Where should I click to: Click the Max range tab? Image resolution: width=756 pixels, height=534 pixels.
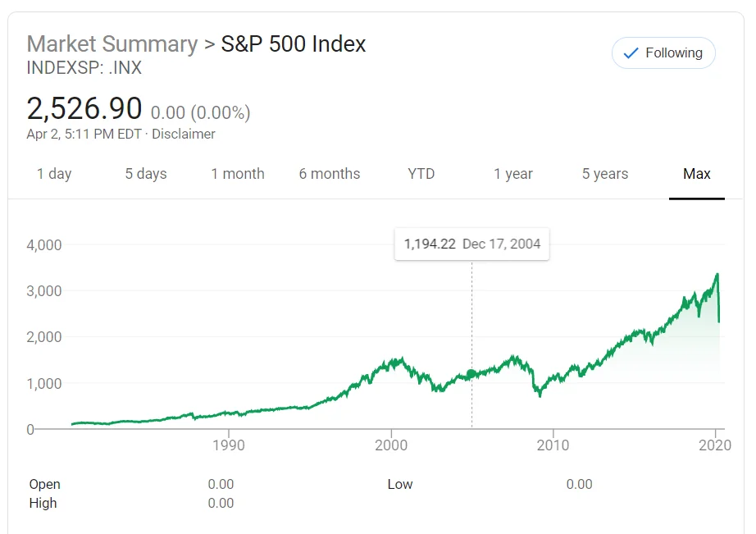coord(697,174)
